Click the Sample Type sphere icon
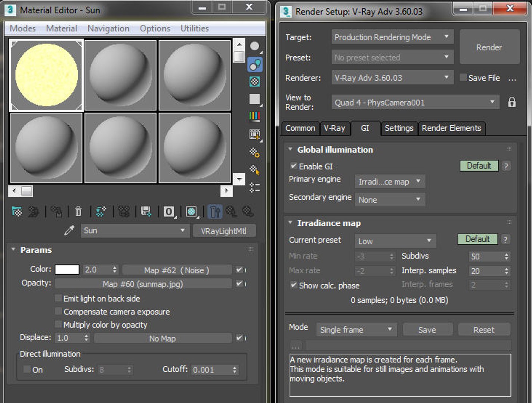532x403 pixels. [x=255, y=47]
